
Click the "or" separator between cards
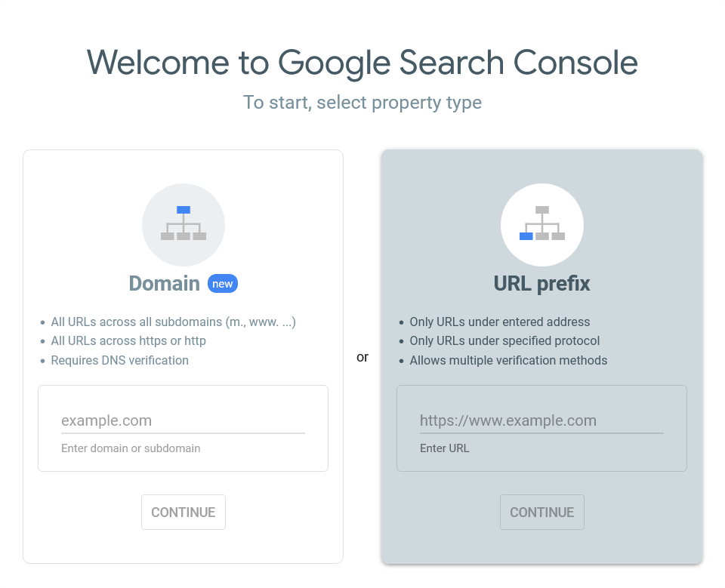point(362,357)
